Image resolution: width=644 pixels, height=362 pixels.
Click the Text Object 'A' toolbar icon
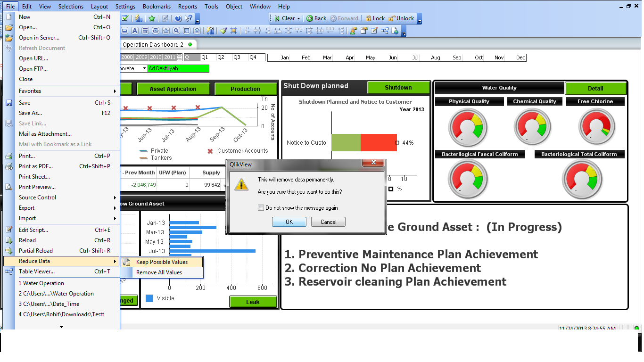coord(135,31)
